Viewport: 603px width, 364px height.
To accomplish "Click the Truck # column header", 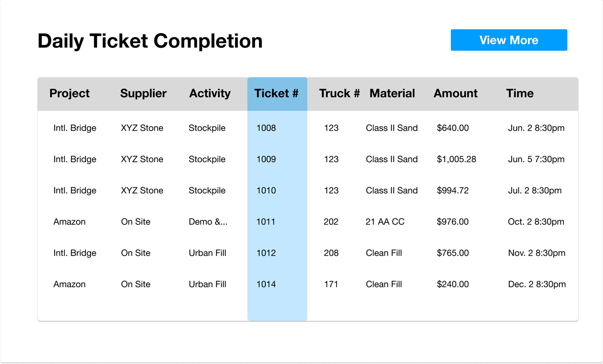I will pos(339,93).
